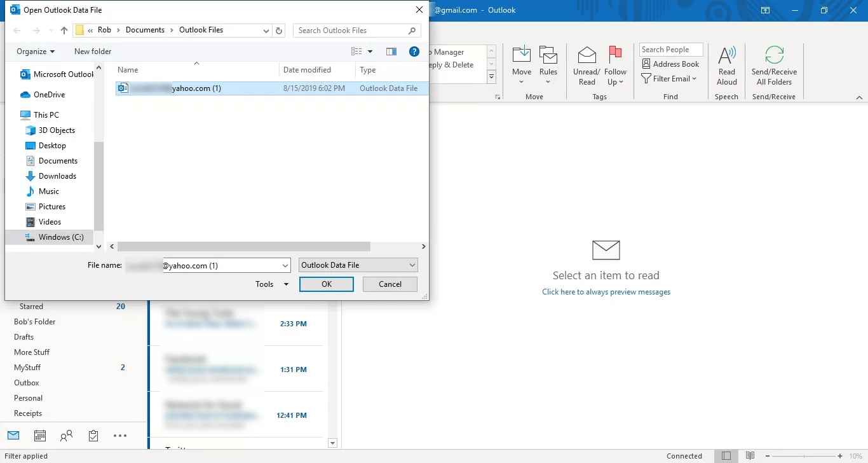Switch to Mail view in bottom navigation
The image size is (868, 463).
click(13, 436)
